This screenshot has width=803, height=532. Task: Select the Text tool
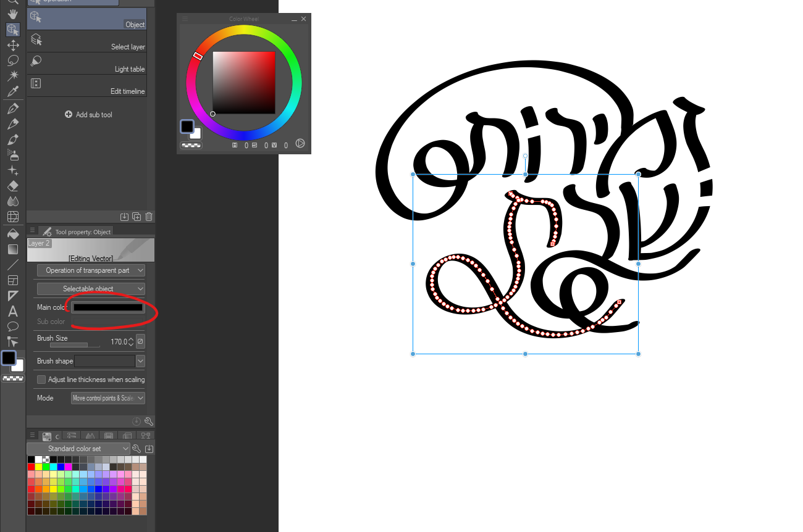point(12,311)
